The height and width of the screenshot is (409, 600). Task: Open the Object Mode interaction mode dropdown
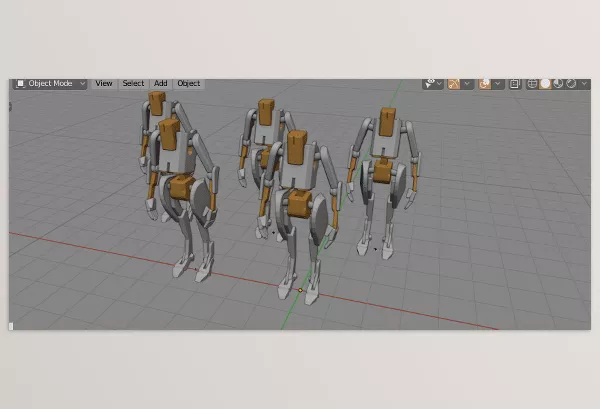point(50,83)
